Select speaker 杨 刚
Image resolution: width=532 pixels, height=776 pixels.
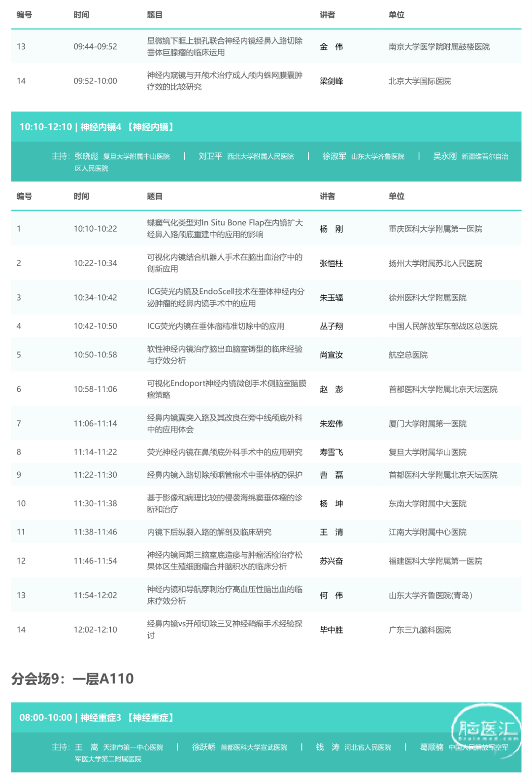[332, 229]
